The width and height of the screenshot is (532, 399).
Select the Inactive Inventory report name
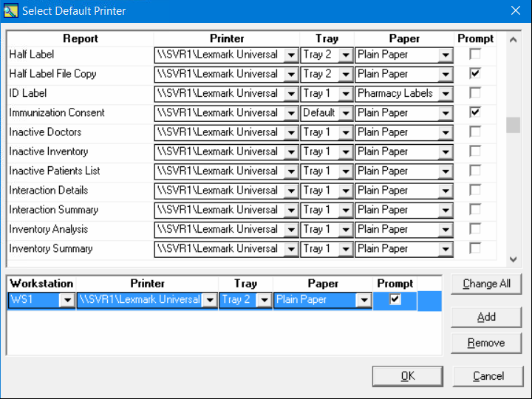click(49, 151)
